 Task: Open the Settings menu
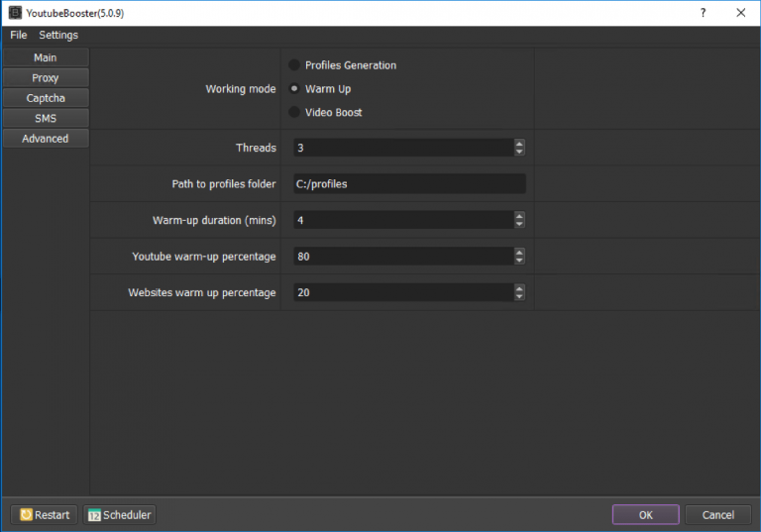tap(58, 35)
